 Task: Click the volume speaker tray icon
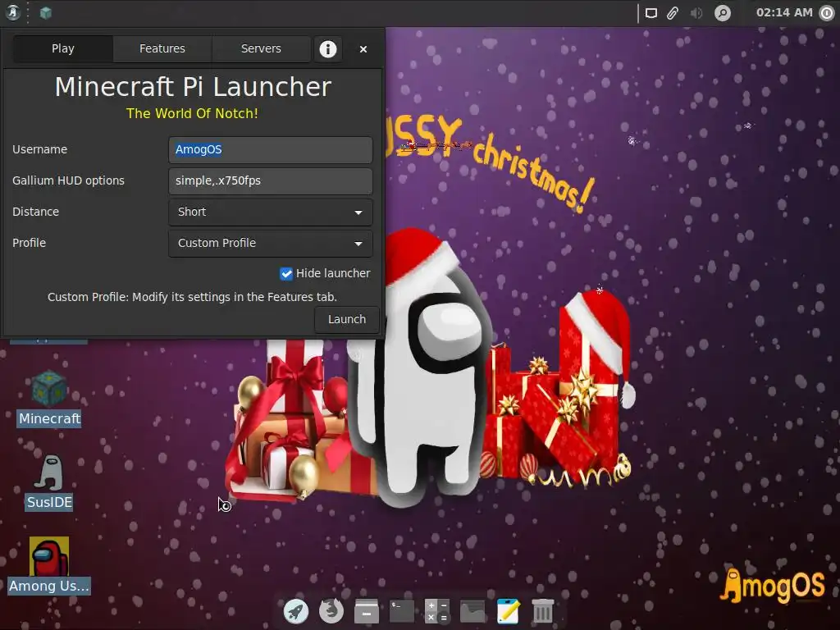[x=696, y=13]
